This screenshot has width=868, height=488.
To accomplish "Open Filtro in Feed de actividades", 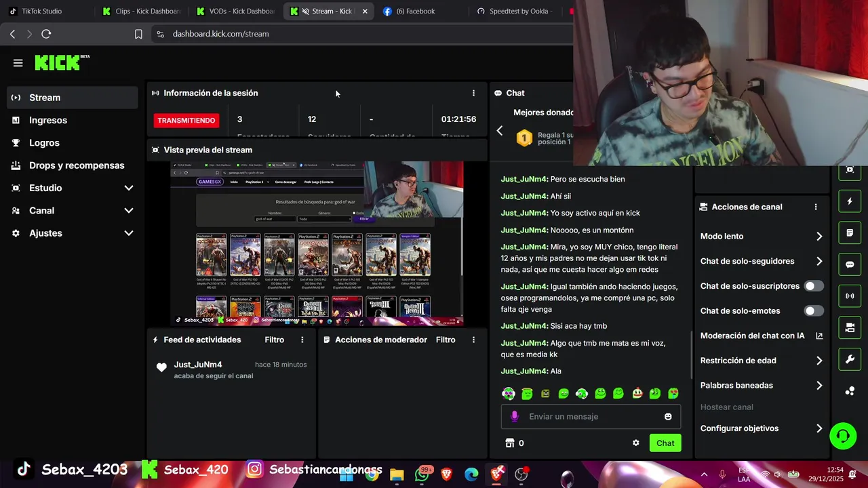I will [275, 340].
